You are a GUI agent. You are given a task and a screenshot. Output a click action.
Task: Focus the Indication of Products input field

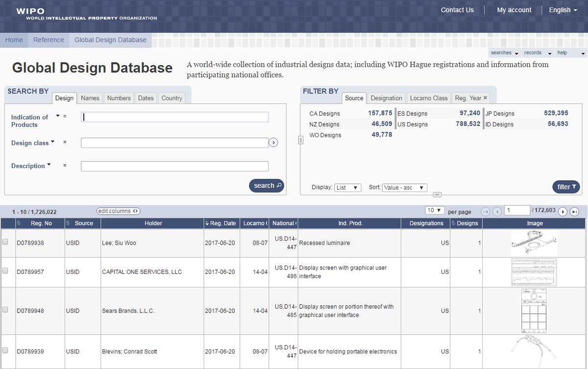tap(175, 117)
